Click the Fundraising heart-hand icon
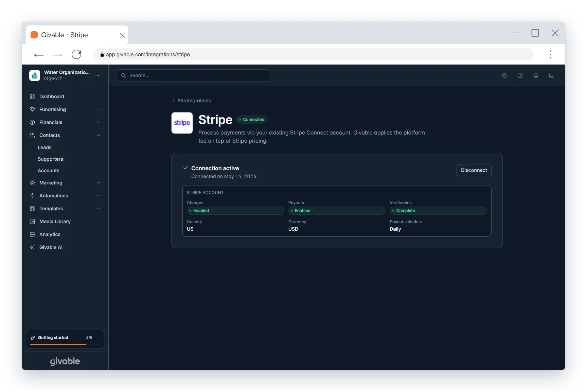This screenshot has height=392, width=587. coord(32,109)
